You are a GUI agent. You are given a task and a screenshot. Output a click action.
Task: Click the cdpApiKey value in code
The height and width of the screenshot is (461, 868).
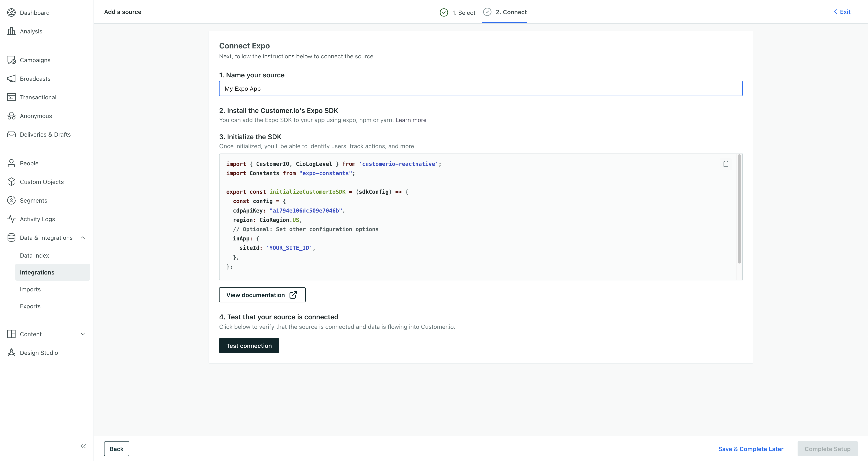(x=306, y=211)
